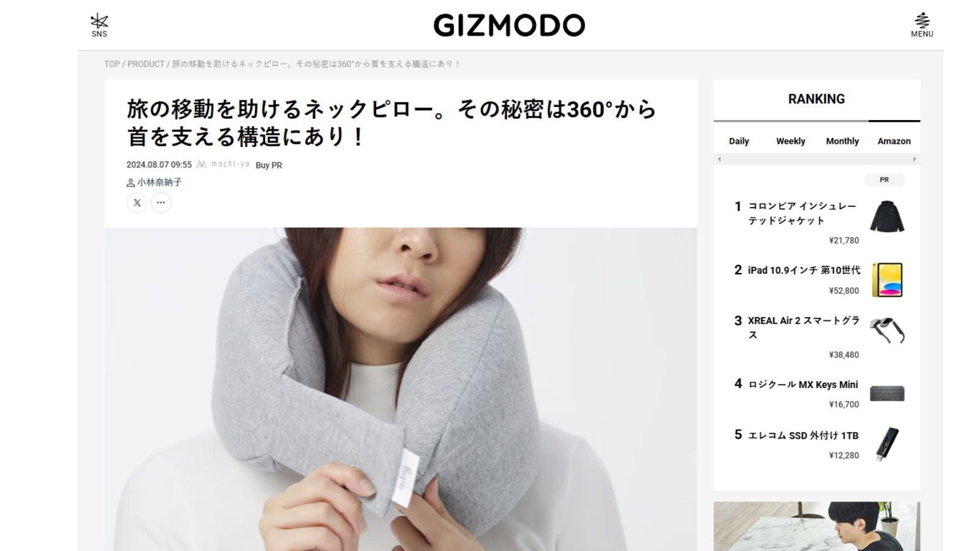Click the GIZMODO logo
The height and width of the screenshot is (551, 980).
510,25
